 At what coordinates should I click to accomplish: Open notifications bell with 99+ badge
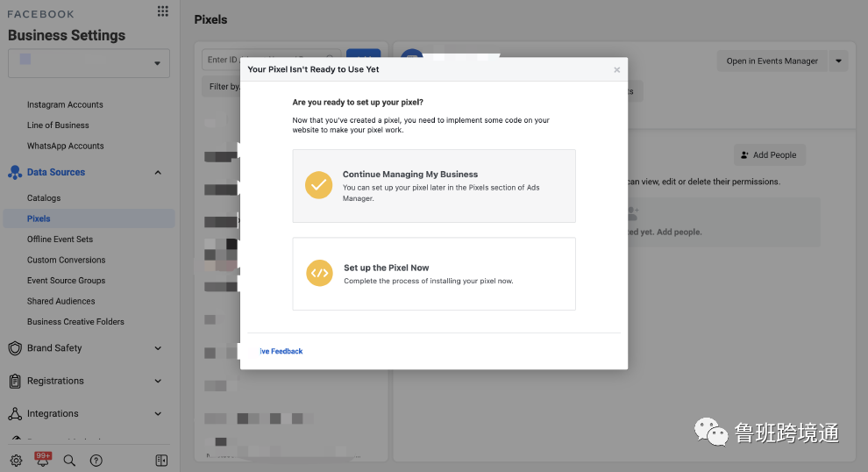coord(43,459)
